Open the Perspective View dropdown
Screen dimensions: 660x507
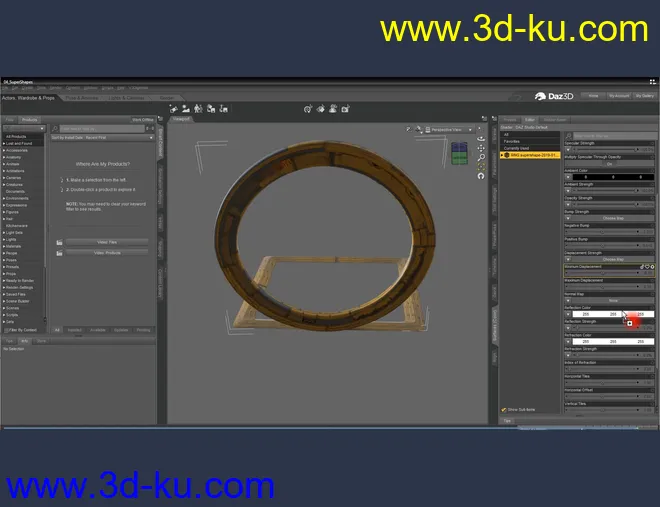[x=450, y=129]
